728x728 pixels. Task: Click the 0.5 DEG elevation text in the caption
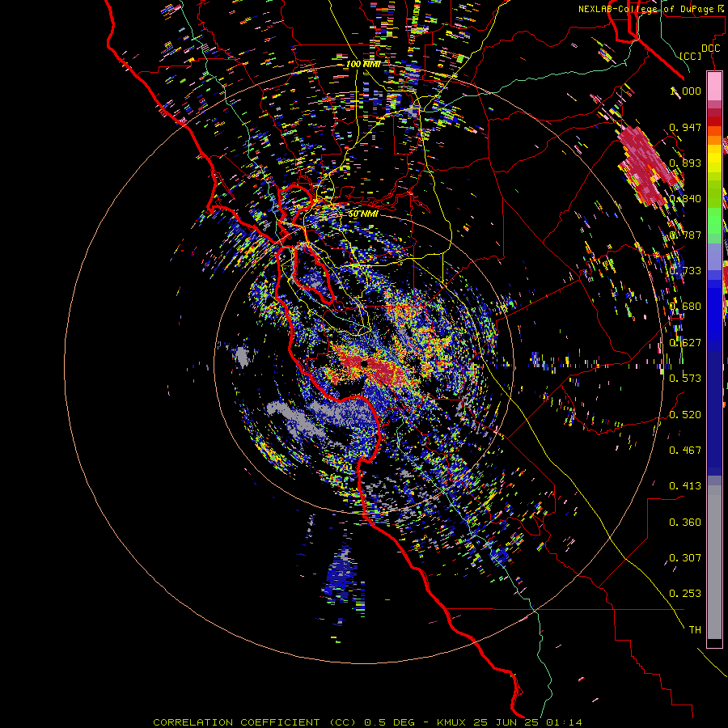pos(388,722)
